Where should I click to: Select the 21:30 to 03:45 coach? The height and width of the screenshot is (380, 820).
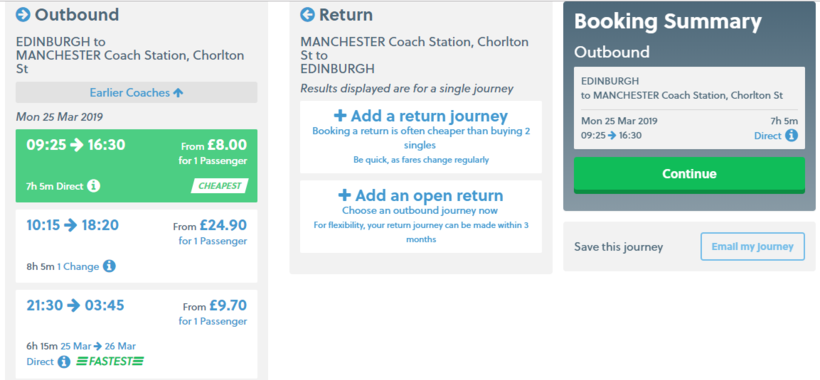136,334
